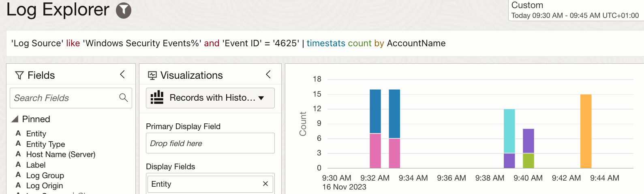644x194 pixels.
Task: Click in the Search Fields box
Action: pos(65,98)
